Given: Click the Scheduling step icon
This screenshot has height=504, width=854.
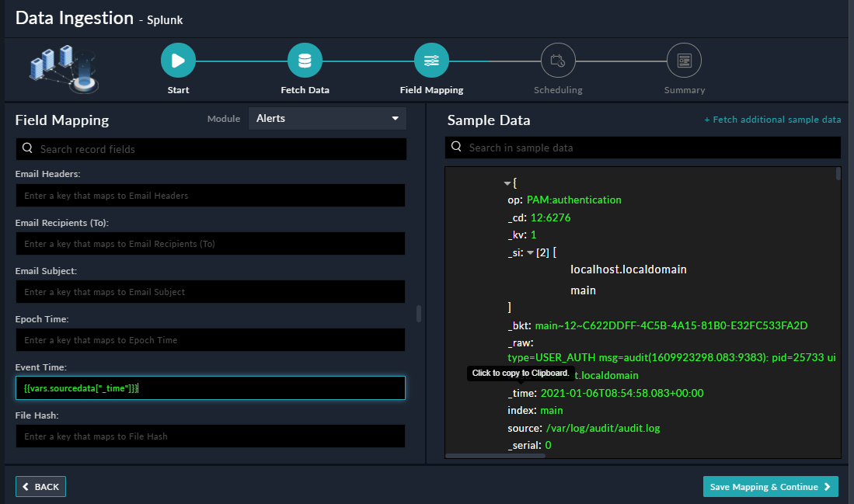Looking at the screenshot, I should pos(558,61).
